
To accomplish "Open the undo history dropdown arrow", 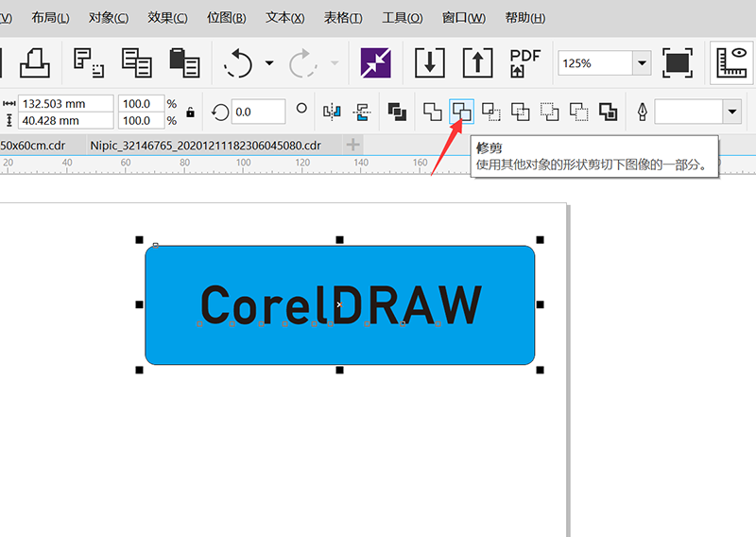I will coord(269,62).
